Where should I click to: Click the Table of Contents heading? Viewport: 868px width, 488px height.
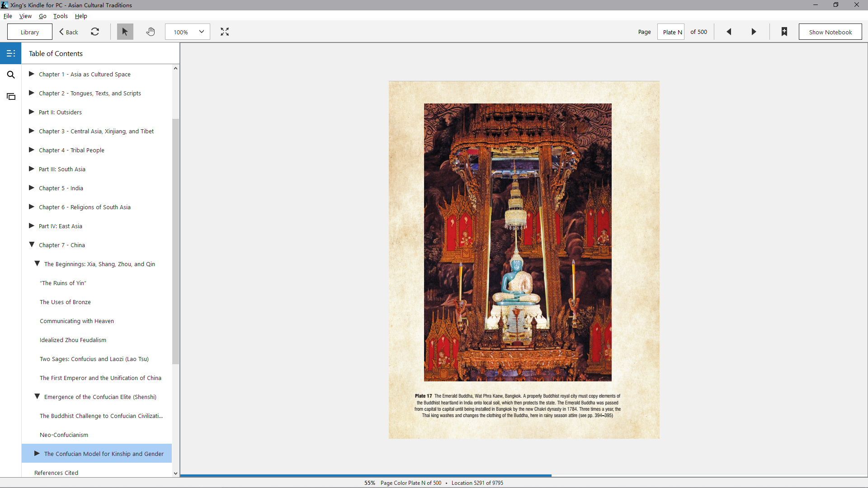[x=56, y=53]
